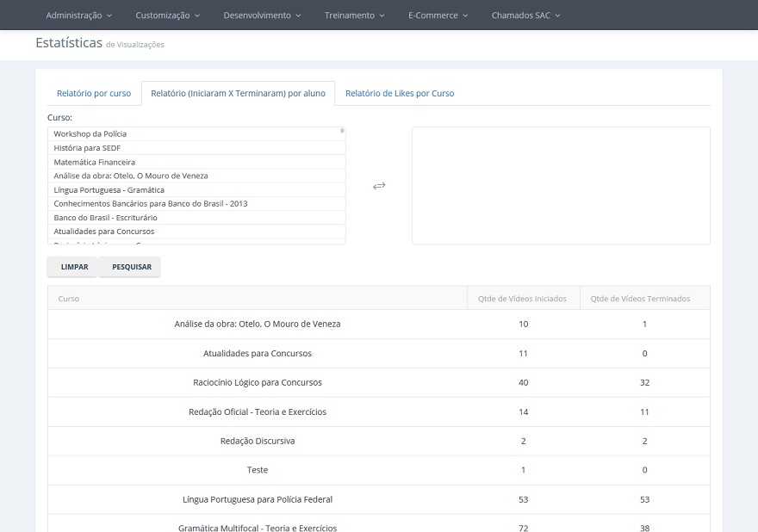Open the E-Commerce menu
The height and width of the screenshot is (532, 758).
[438, 15]
